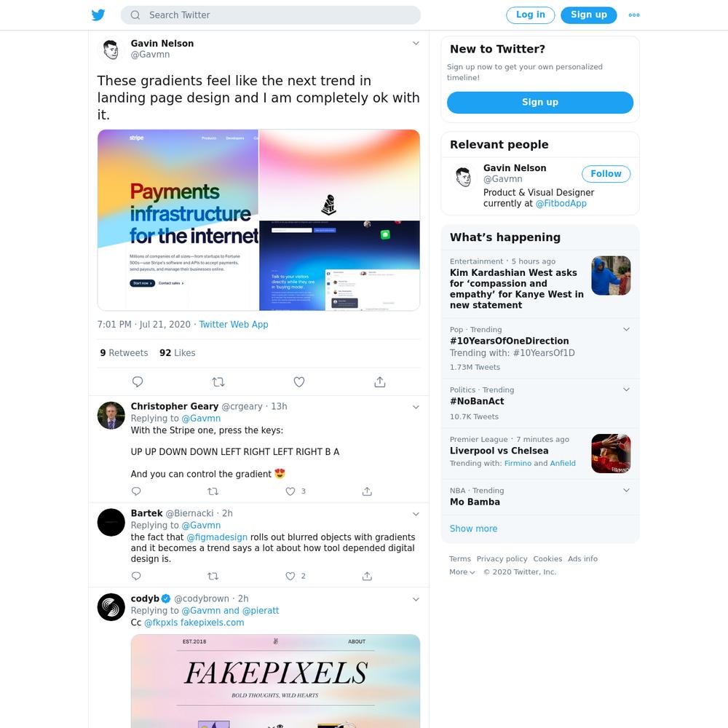This screenshot has height=728, width=728.
Task: Like Christopher Geary's reply
Action: pyautogui.click(x=290, y=491)
